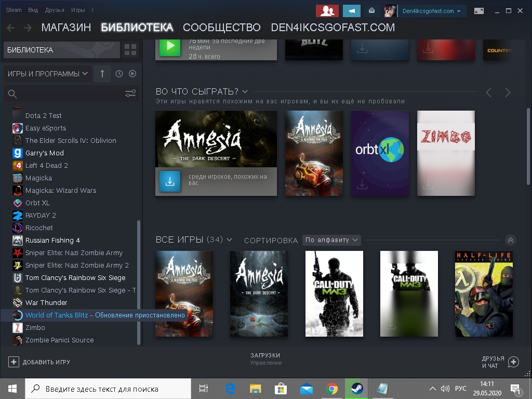Switch to Big Picture mode
The width and height of the screenshot is (532, 399).
(x=478, y=11)
